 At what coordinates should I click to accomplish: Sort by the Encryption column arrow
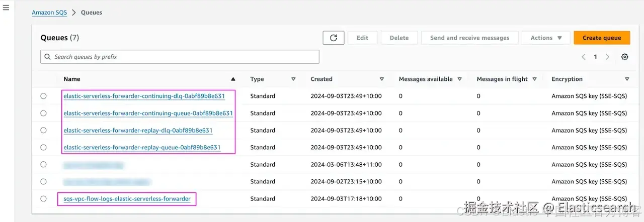pyautogui.click(x=627, y=79)
